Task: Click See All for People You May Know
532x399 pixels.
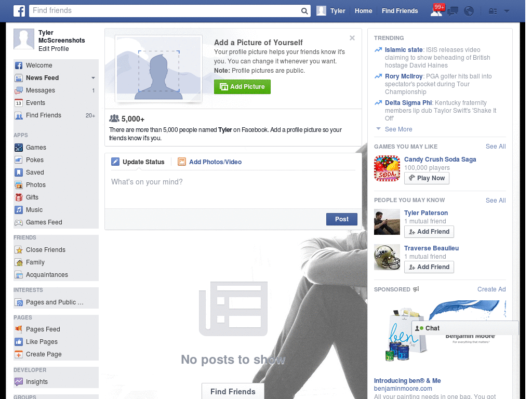Action: 495,201
